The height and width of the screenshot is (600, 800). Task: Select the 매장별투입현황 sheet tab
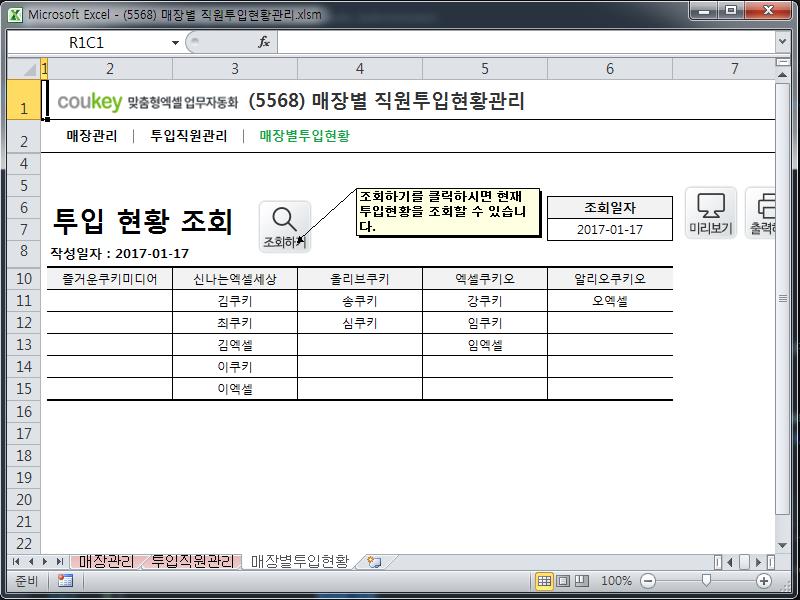click(x=300, y=562)
